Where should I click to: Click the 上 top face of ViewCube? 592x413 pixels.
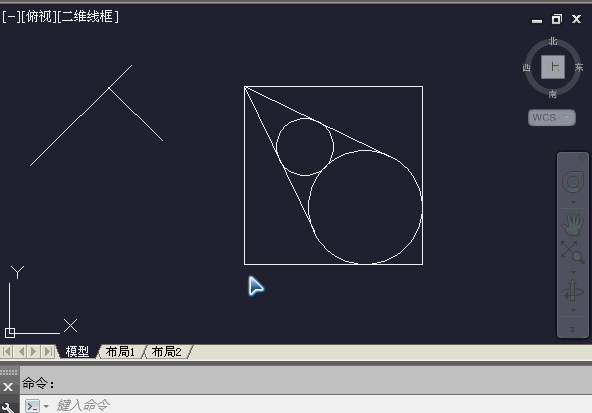coord(553,67)
